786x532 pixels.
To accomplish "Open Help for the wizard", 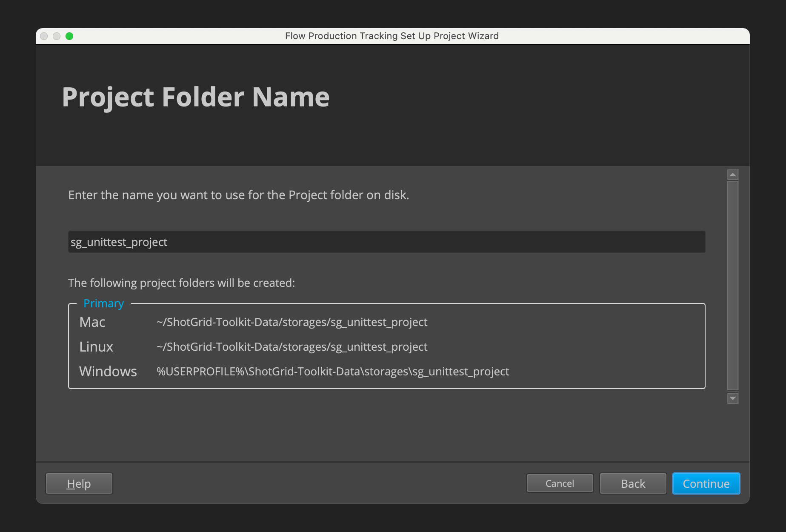I will pyautogui.click(x=79, y=483).
